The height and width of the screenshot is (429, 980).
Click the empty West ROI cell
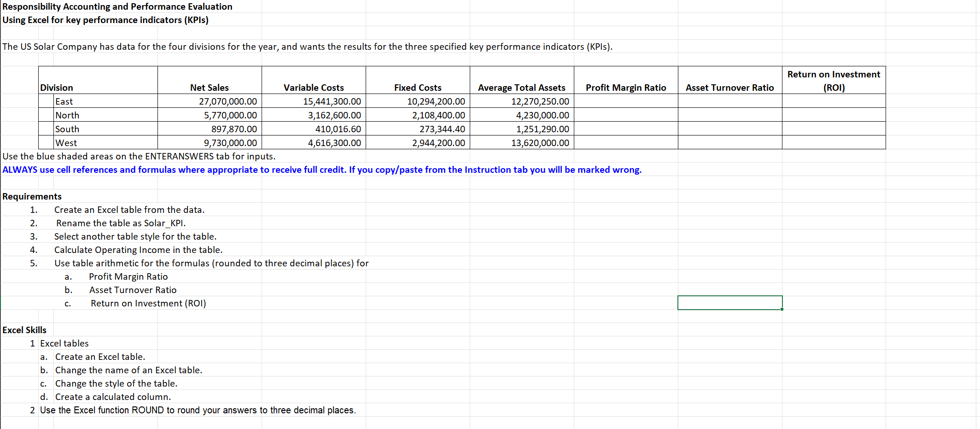click(x=834, y=142)
